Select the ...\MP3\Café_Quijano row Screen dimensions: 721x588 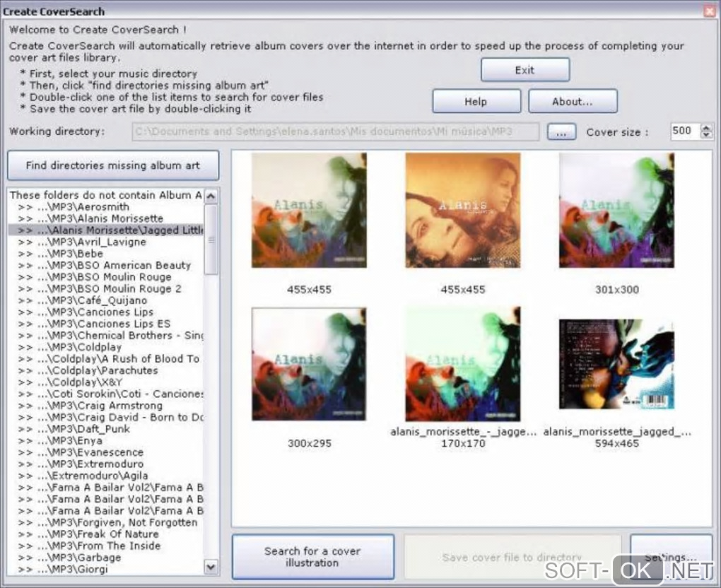(106, 300)
